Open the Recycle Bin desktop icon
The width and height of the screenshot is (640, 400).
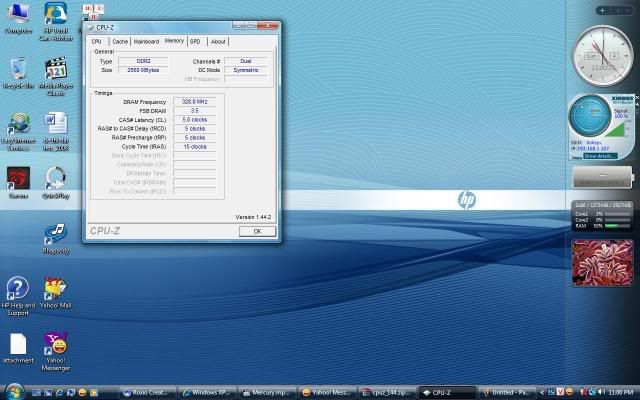[x=17, y=68]
